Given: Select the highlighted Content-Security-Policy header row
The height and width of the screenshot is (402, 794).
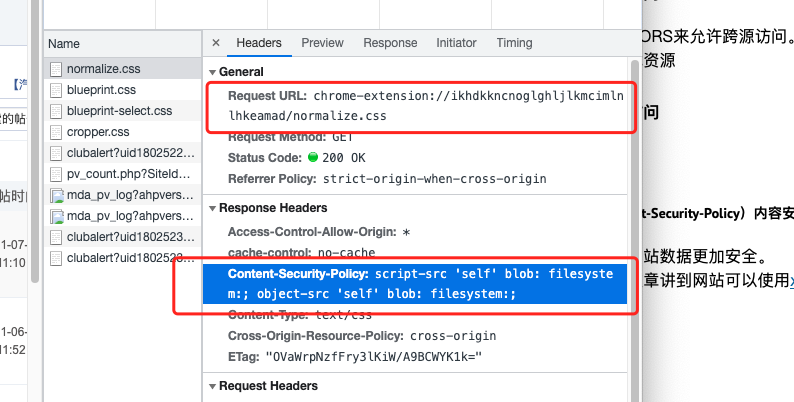Looking at the screenshot, I should point(415,284).
